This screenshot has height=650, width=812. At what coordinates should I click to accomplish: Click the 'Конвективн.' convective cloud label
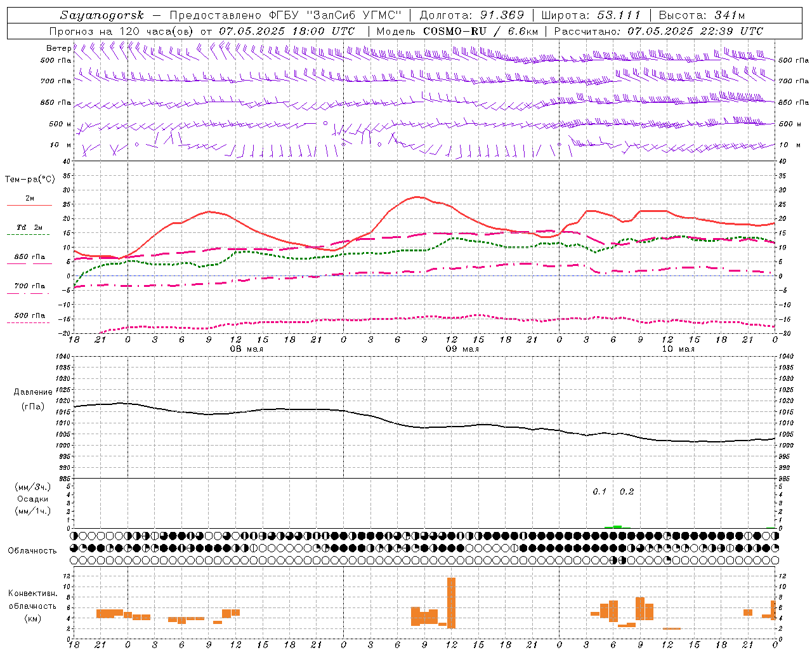[33, 594]
